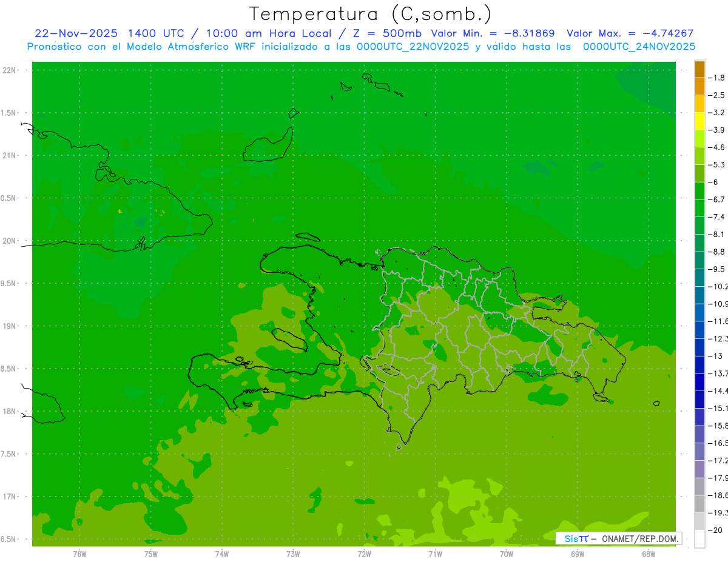
Task: Click the "Valor Min. = -8.31869" value
Action: 492,33
